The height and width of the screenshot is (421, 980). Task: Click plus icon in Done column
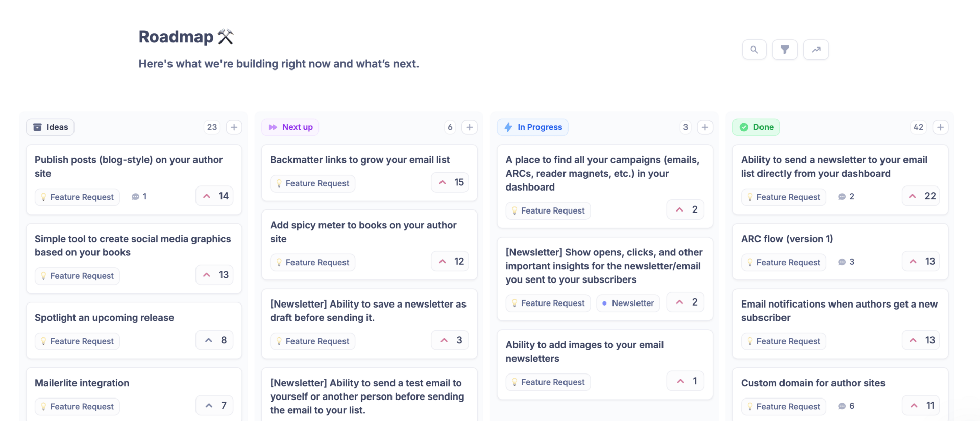[x=940, y=127]
